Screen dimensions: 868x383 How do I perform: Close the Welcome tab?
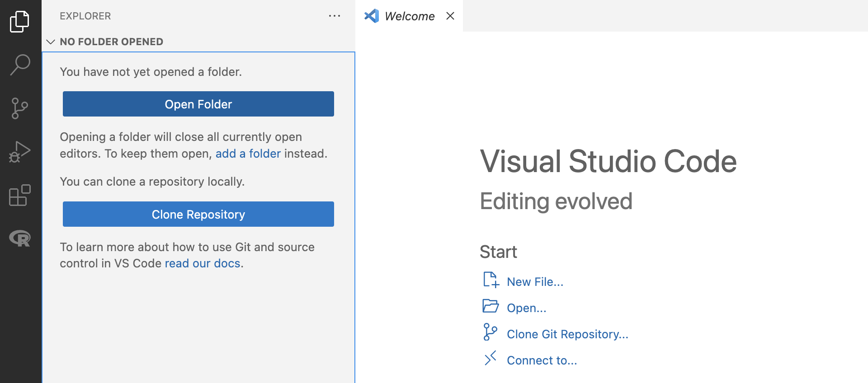[450, 16]
